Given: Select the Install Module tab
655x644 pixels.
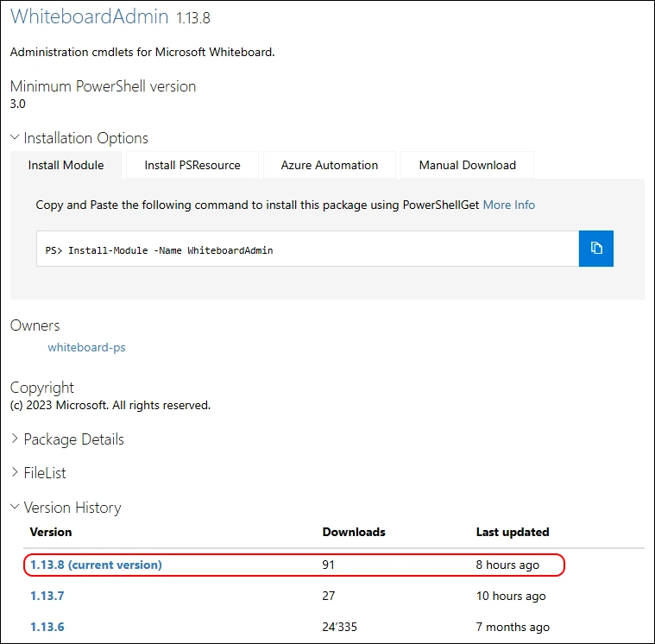Looking at the screenshot, I should pyautogui.click(x=66, y=165).
